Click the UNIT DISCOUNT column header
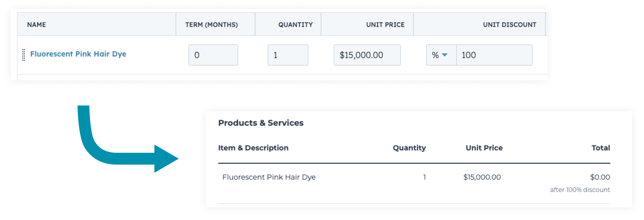 pyautogui.click(x=509, y=25)
